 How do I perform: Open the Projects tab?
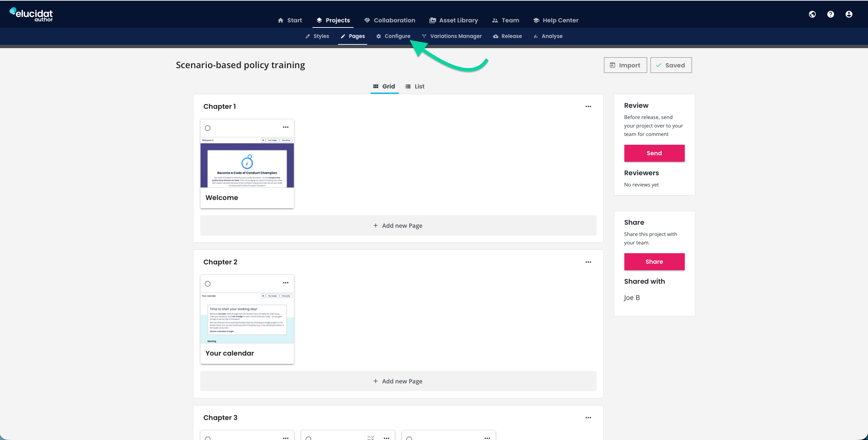pyautogui.click(x=333, y=20)
